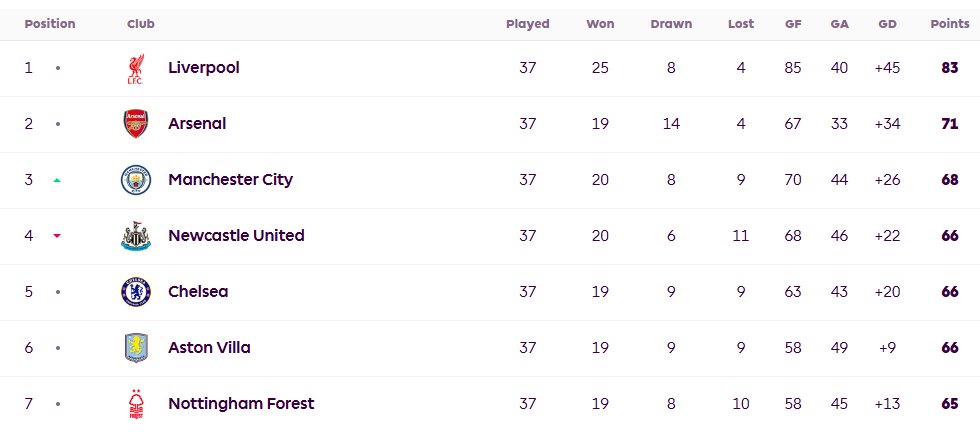Click the Chelsea club badge
The height and width of the screenshot is (432, 980).
click(x=135, y=292)
